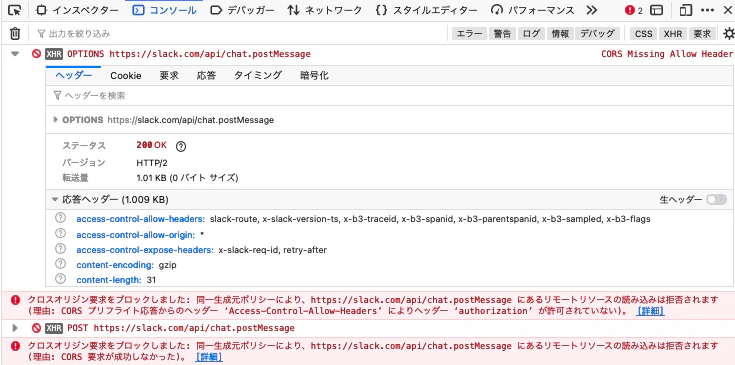Toggle the 生ヘッダー switch
The height and width of the screenshot is (365, 735).
click(x=716, y=200)
